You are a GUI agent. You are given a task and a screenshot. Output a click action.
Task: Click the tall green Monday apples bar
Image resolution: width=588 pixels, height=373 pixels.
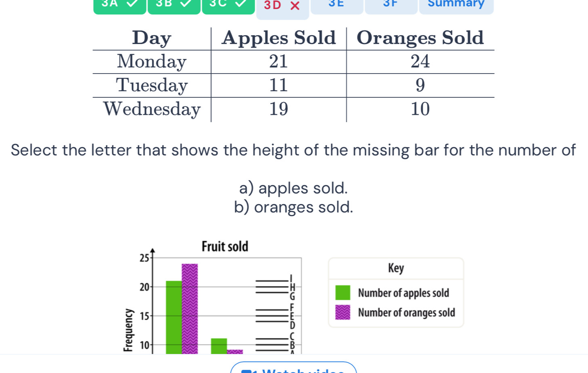(174, 317)
